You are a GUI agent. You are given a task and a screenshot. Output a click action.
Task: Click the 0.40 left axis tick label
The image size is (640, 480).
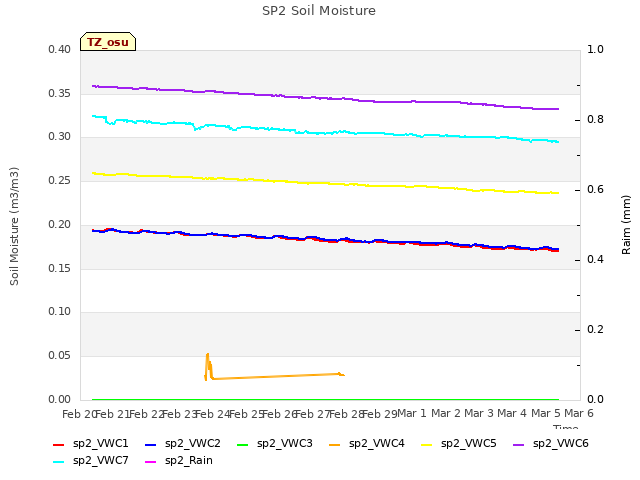[x=60, y=50]
